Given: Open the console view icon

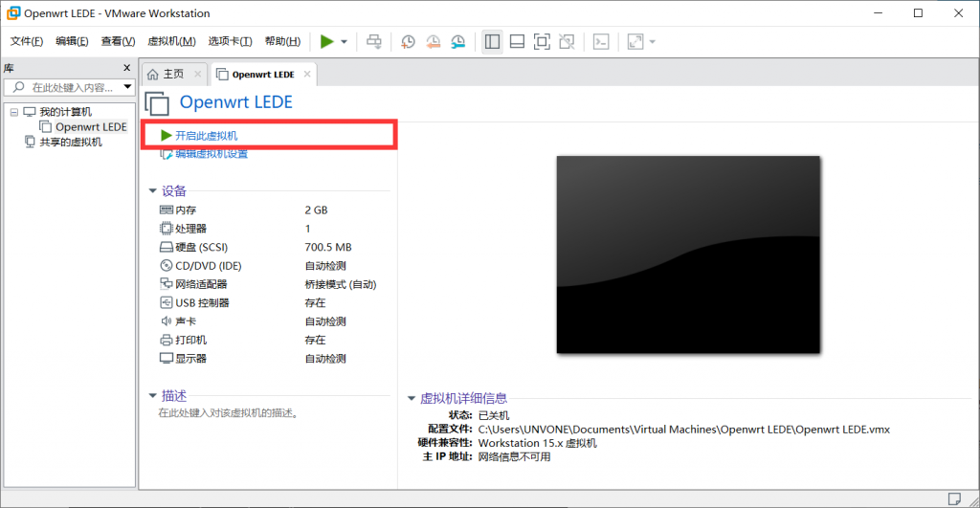Looking at the screenshot, I should [x=601, y=42].
